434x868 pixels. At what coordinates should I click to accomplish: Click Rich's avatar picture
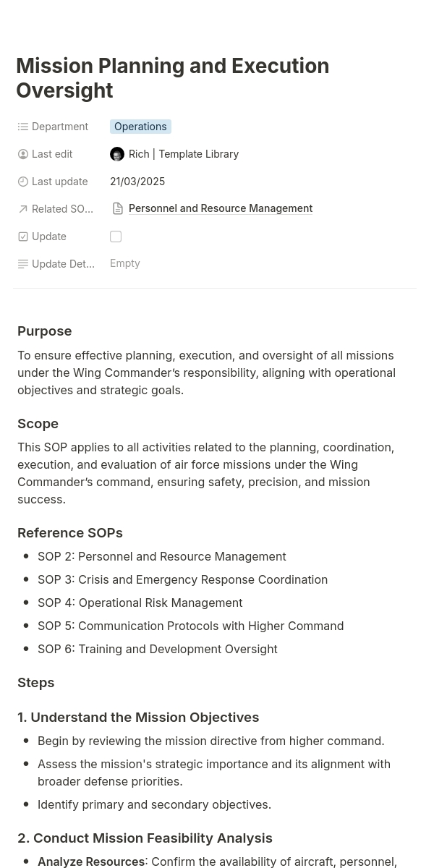point(117,154)
